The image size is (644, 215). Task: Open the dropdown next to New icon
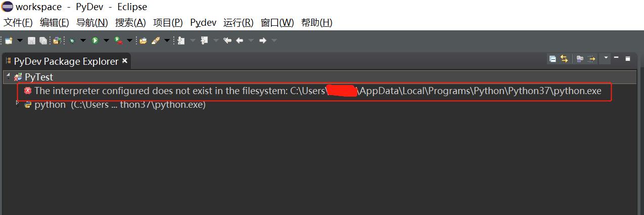coord(20,40)
